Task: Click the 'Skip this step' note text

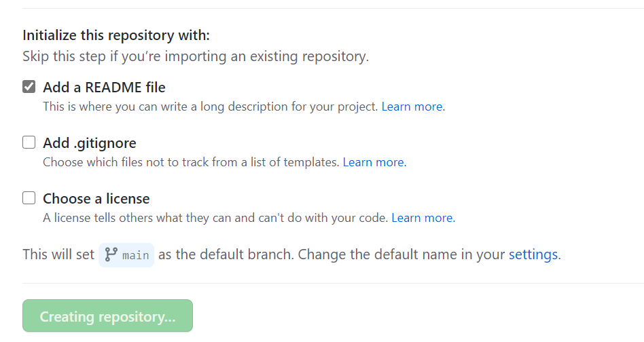Action: [196, 56]
